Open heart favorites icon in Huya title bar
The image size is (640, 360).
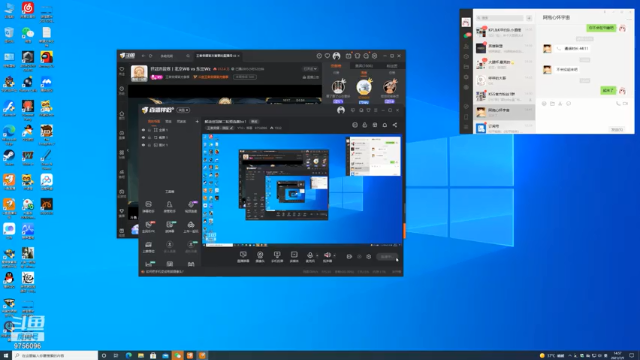pos(327,56)
